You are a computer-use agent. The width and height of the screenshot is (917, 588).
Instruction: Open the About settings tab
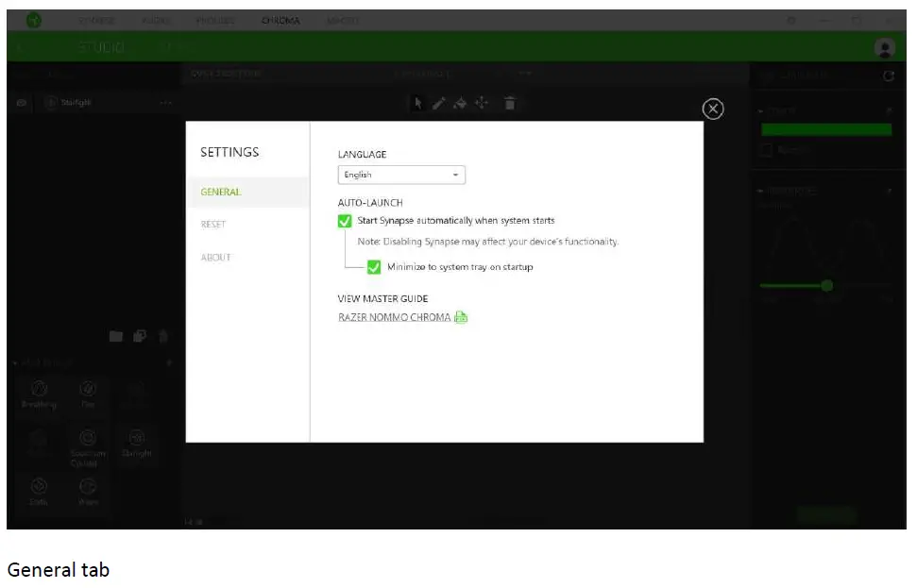[217, 259]
